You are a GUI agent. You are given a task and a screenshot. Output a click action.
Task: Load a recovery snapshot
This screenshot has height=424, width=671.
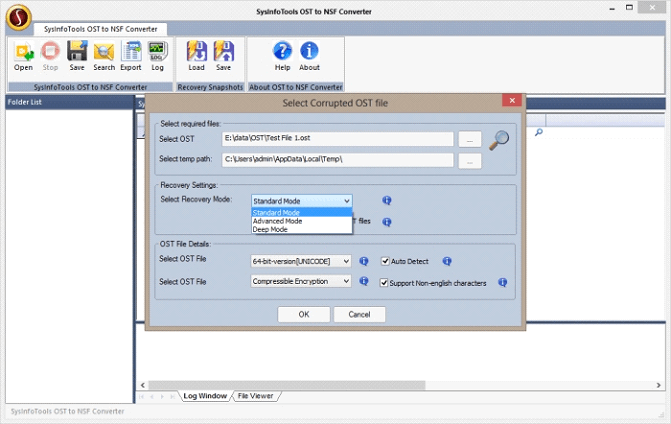click(x=196, y=56)
